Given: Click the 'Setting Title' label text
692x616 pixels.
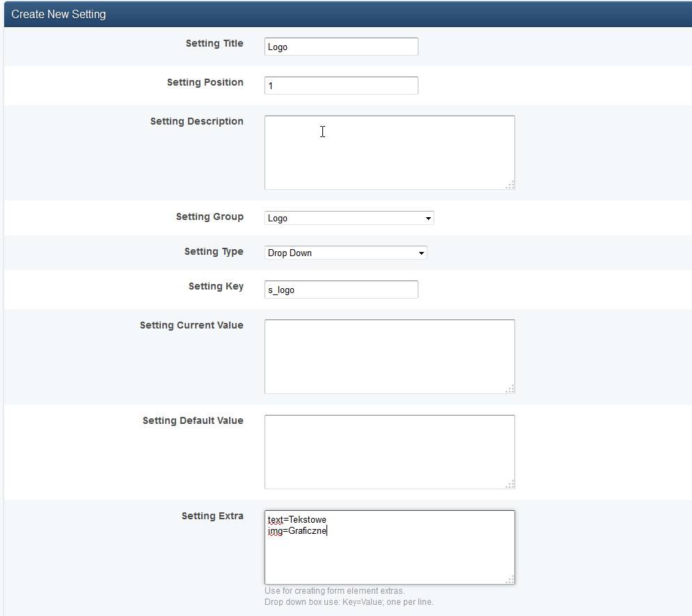Looking at the screenshot, I should (214, 43).
